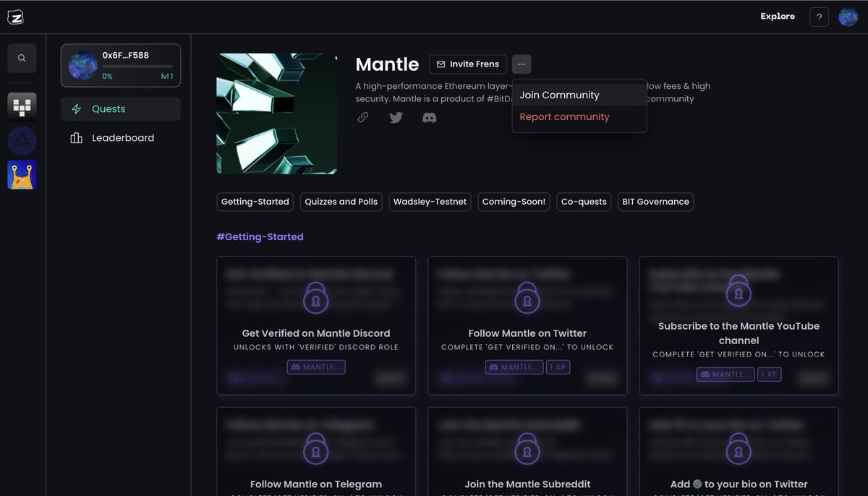The image size is (868, 496).
Task: Select the Coming-Soon! category tag
Action: pos(514,202)
